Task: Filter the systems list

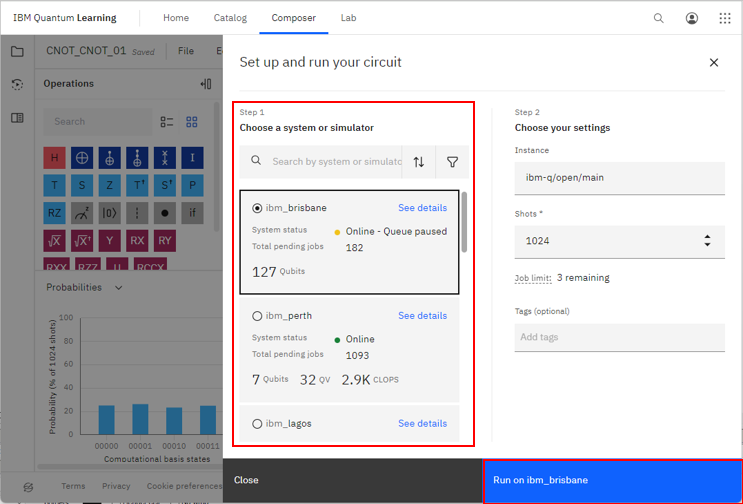Action: coord(453,162)
